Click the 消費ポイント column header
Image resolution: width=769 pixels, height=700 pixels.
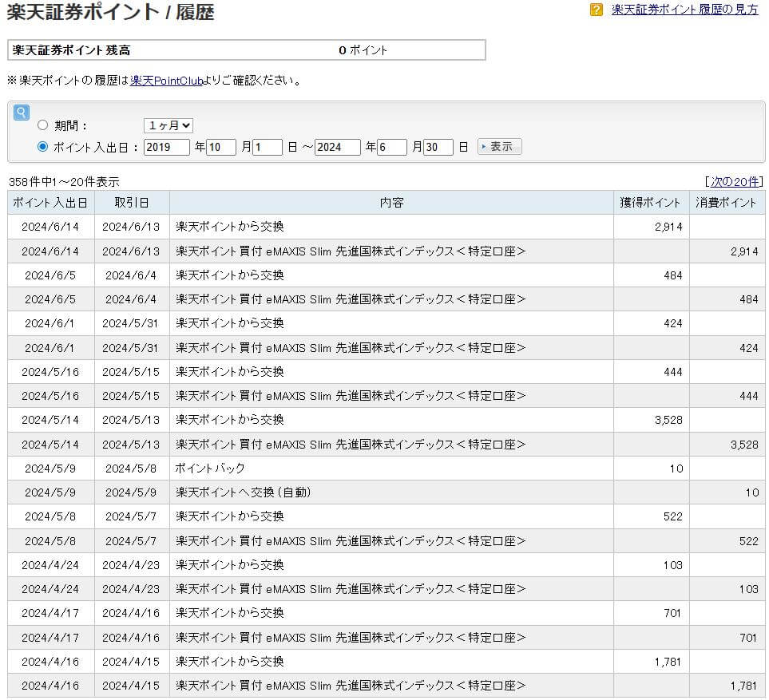(x=726, y=203)
